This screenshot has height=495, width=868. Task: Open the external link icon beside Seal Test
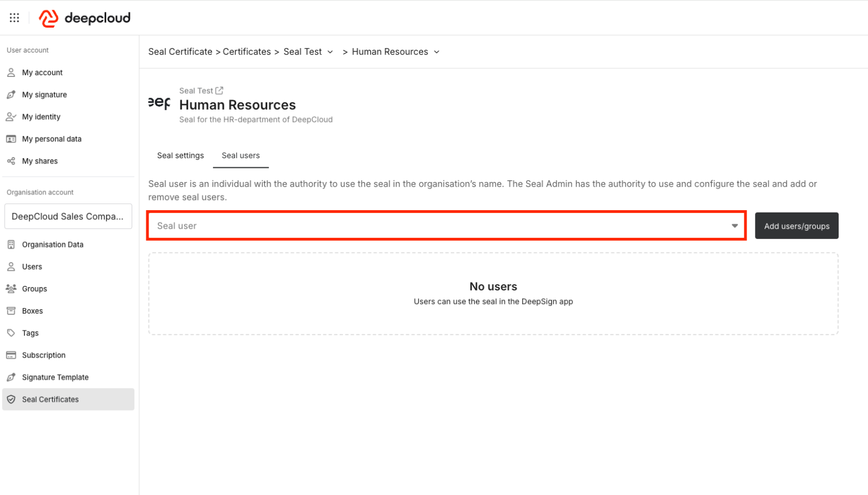click(x=219, y=90)
